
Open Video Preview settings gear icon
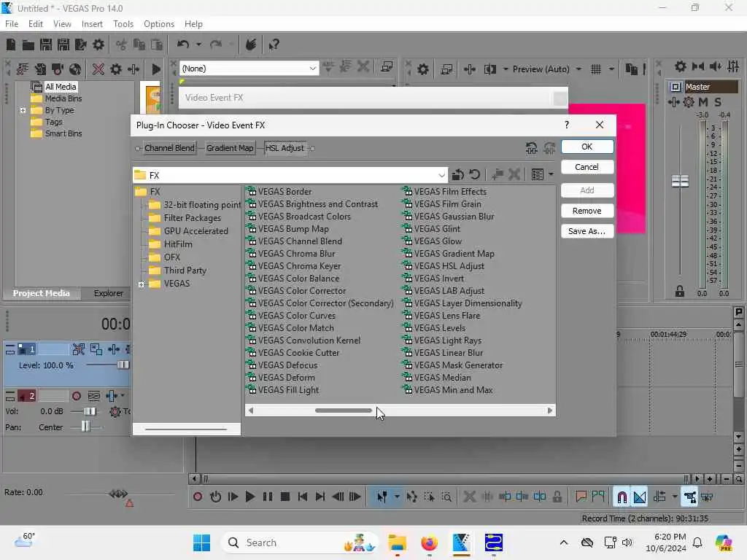click(422, 69)
